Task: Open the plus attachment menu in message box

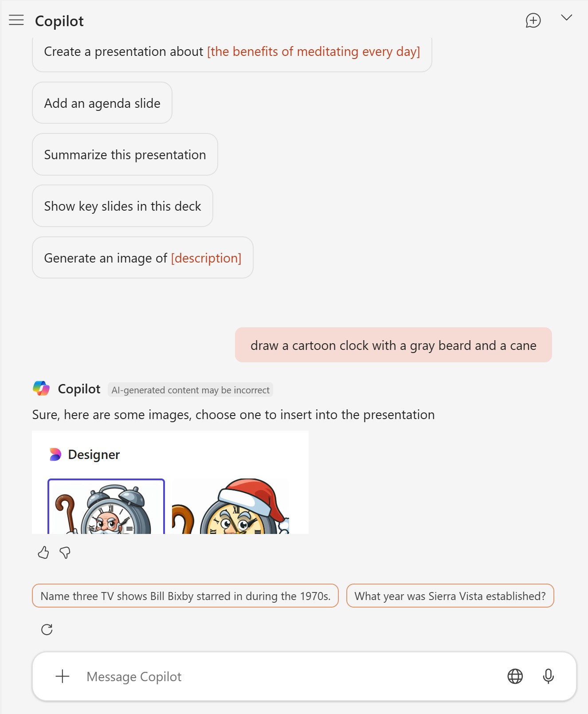Action: pyautogui.click(x=63, y=676)
